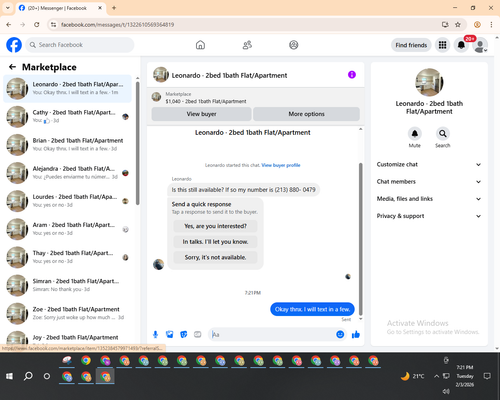The width and height of the screenshot is (500, 400).
Task: Open the Facebook menu grid icon
Action: (x=442, y=45)
